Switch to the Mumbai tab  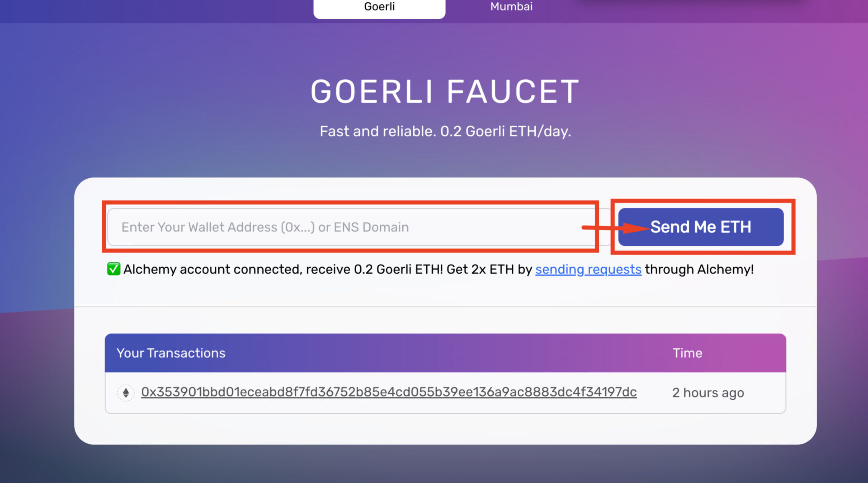(x=511, y=7)
